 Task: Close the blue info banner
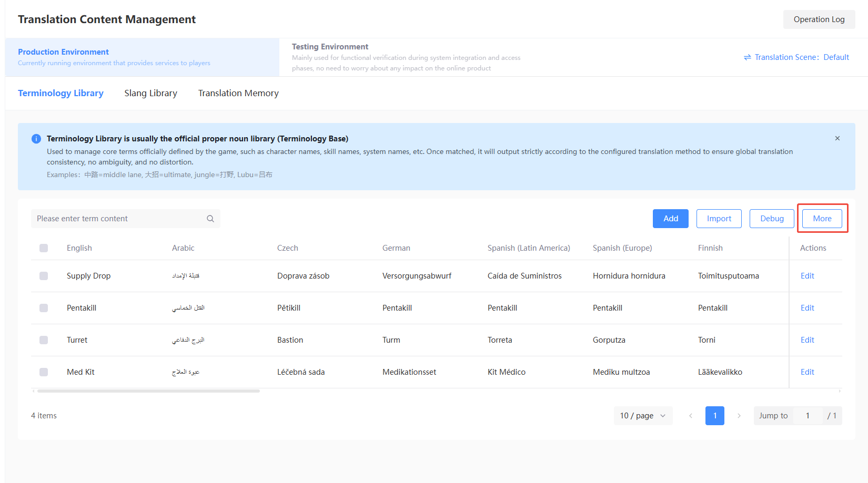pos(837,138)
